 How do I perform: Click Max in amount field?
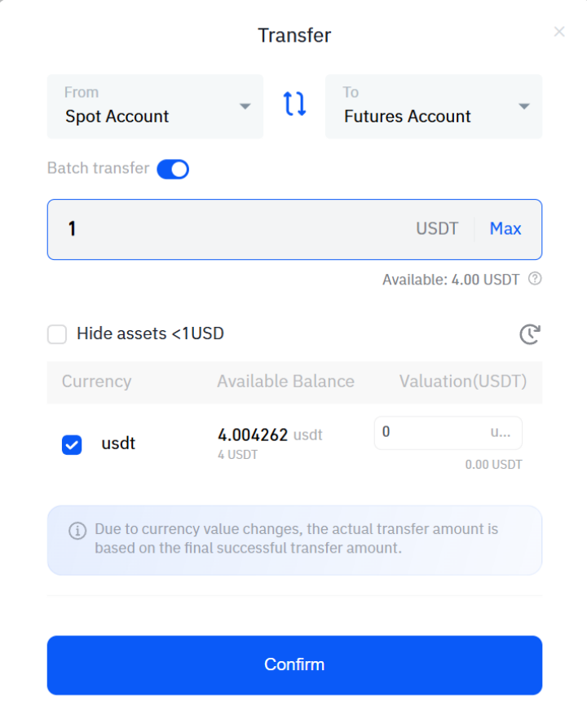(x=505, y=228)
